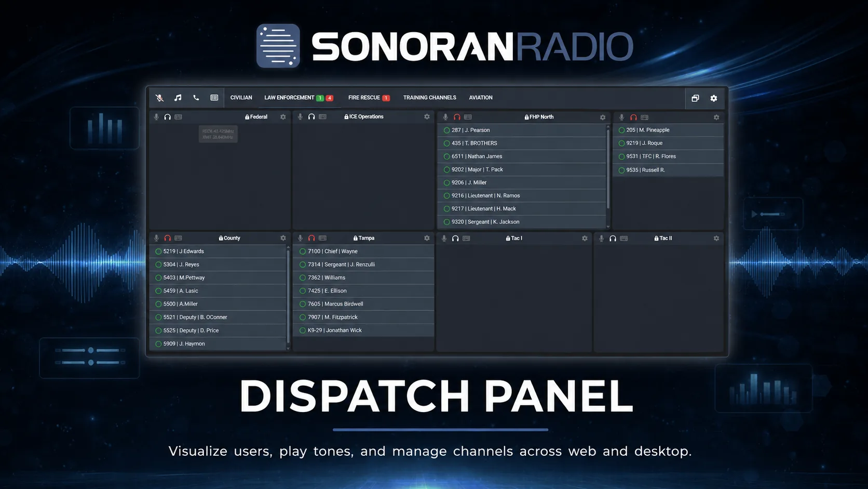Screen dimensions: 868x489
Task: Go to the Aviation tab
Action: tap(481, 98)
